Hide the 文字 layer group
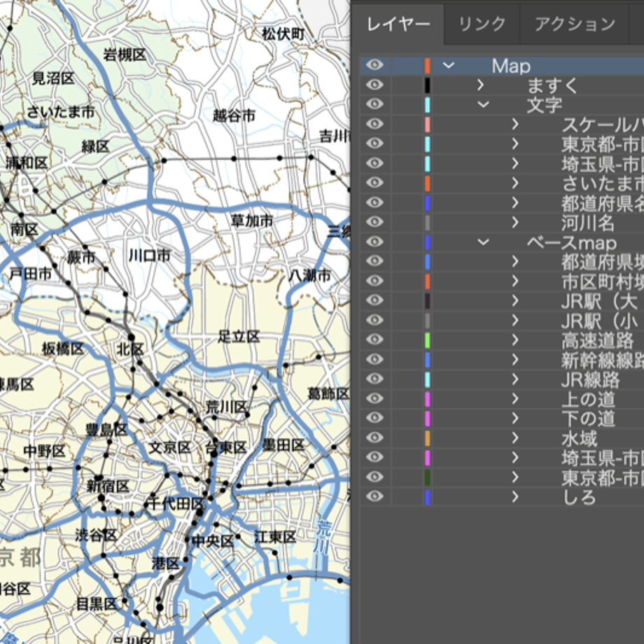 (374, 104)
